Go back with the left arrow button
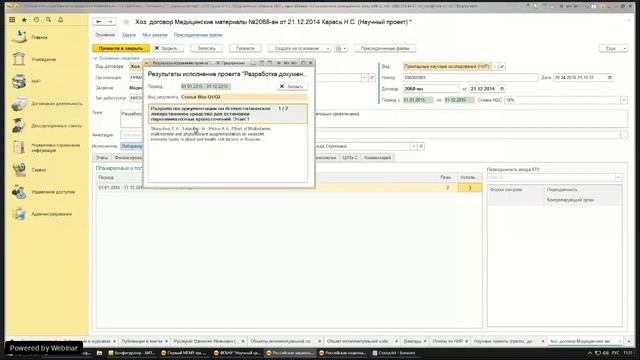The height and width of the screenshot is (360, 640). pos(98,22)
